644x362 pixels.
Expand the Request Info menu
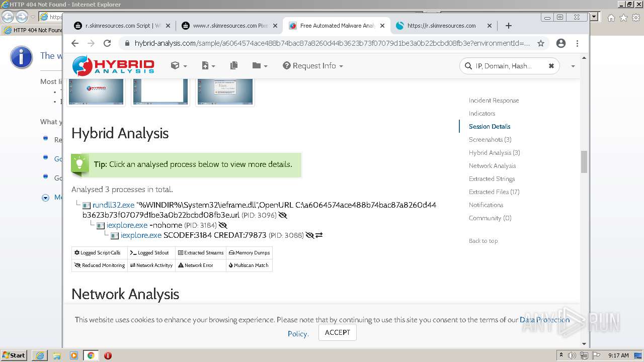coord(313,66)
